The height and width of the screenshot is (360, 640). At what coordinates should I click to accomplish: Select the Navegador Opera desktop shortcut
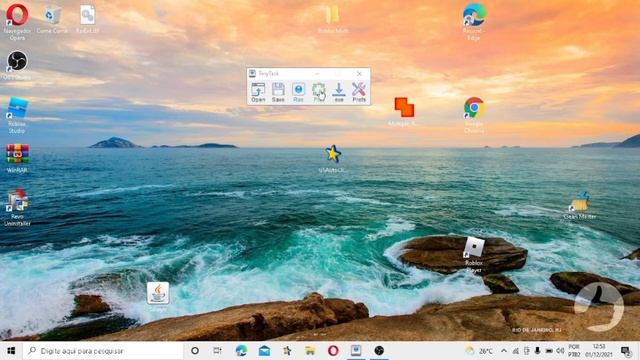pyautogui.click(x=17, y=22)
